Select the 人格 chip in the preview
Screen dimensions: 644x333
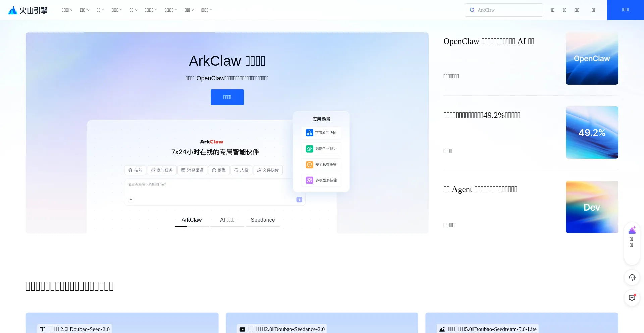click(241, 170)
